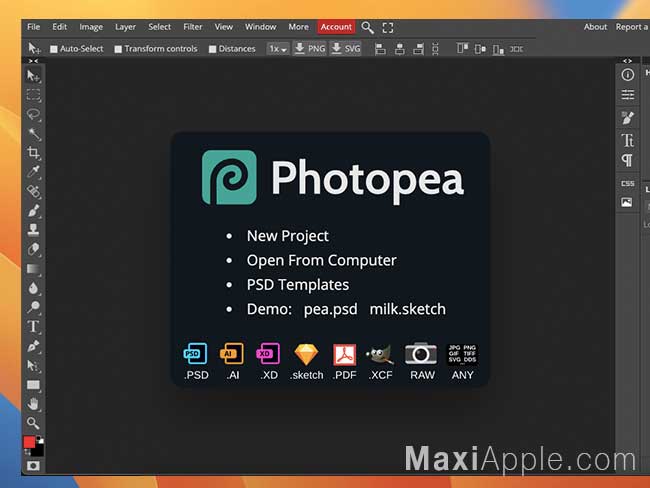The image size is (650, 488).
Task: Open the Character panel icon
Action: (628, 140)
